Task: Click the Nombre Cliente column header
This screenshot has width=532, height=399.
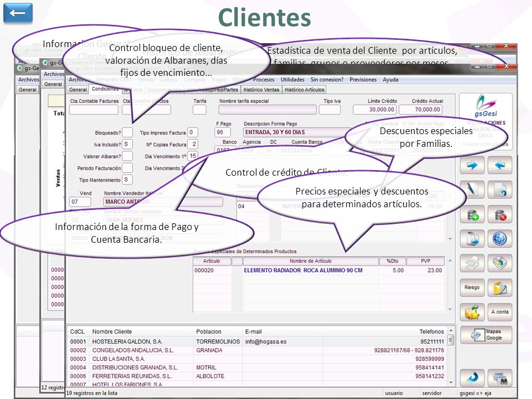Action: pyautogui.click(x=112, y=331)
